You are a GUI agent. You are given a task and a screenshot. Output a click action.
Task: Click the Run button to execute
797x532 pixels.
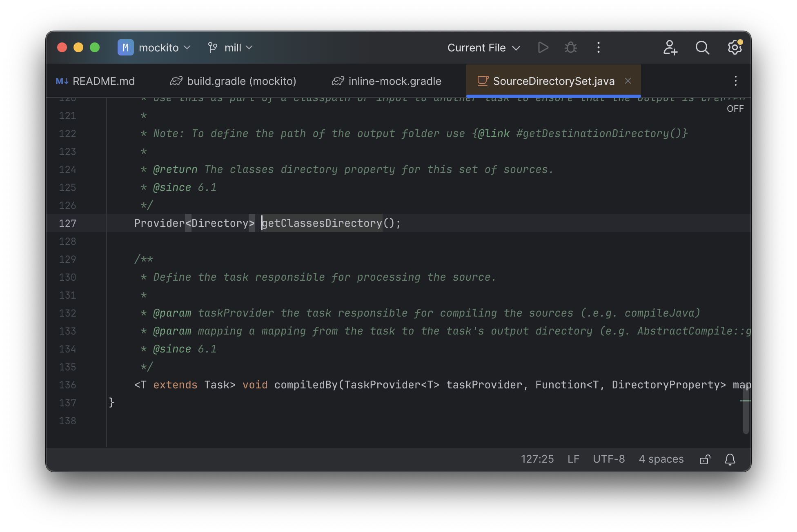[543, 47]
